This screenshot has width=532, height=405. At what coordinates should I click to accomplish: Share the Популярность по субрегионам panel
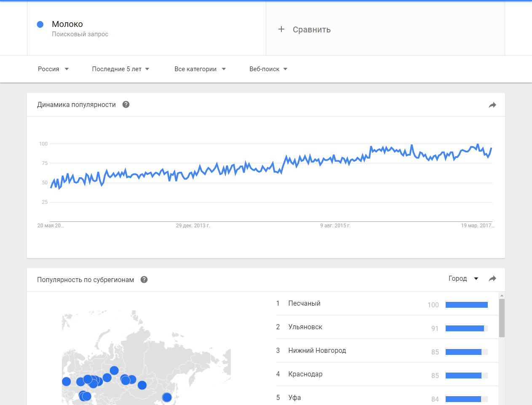click(492, 279)
